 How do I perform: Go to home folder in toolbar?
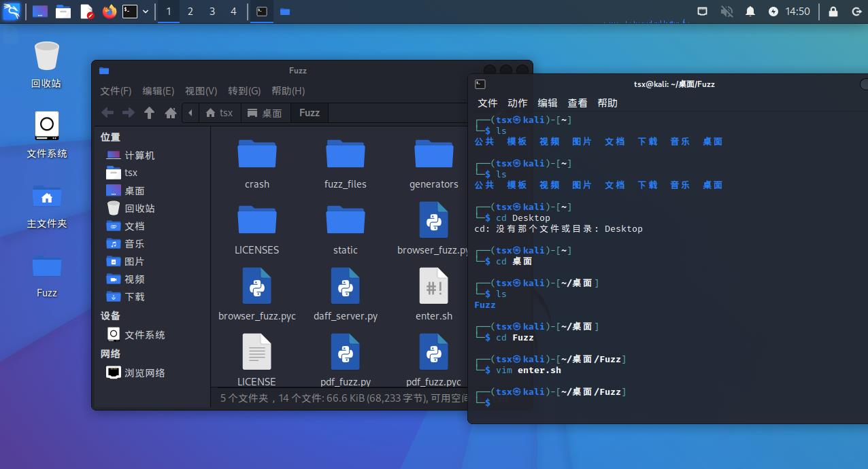pyautogui.click(x=171, y=113)
